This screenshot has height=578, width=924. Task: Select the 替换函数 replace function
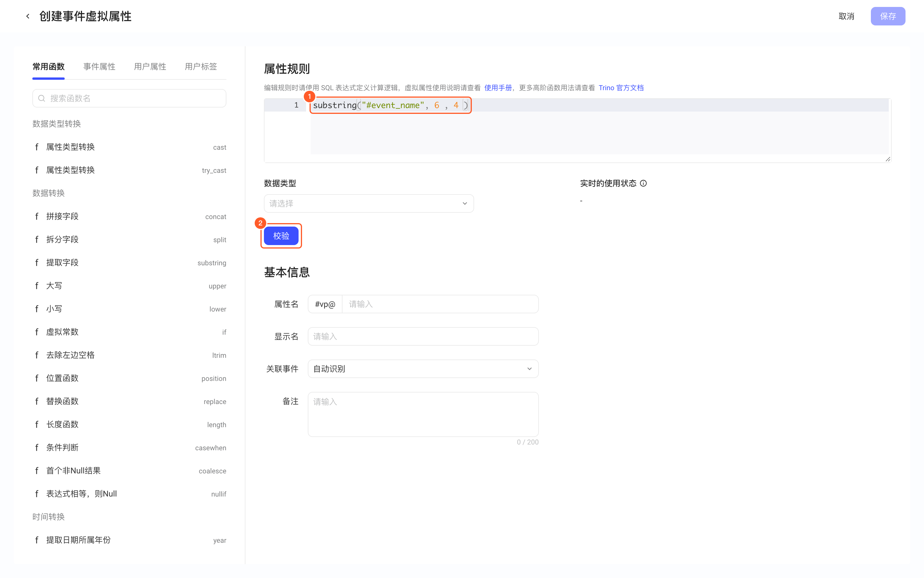pyautogui.click(x=129, y=401)
